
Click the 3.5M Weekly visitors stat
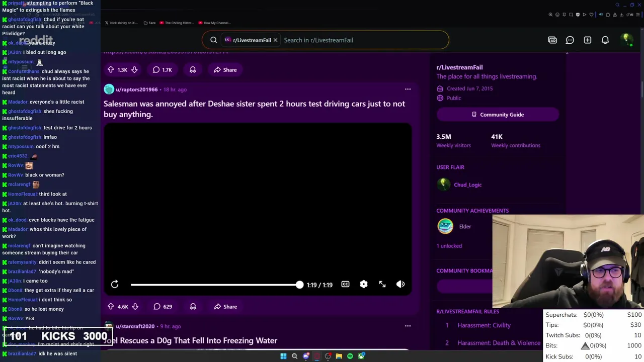click(453, 141)
